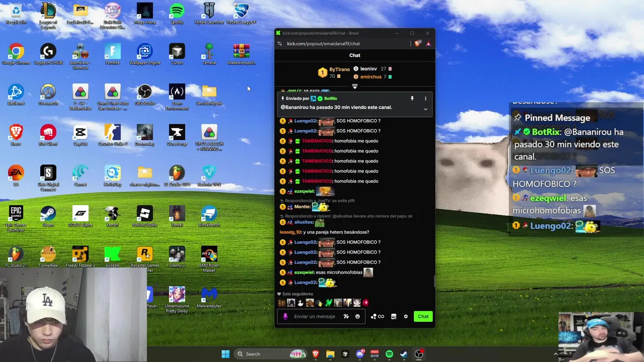Click the channel points infinity indicator

tap(377, 316)
